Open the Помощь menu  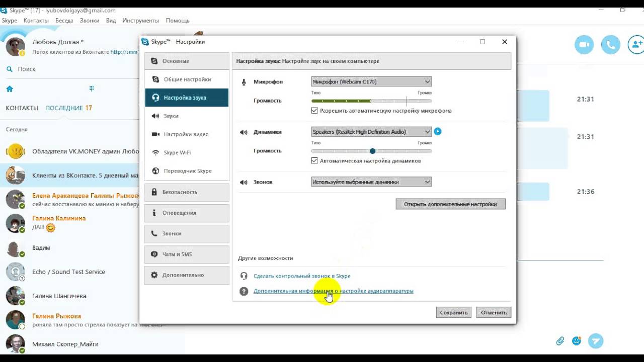pos(178,21)
